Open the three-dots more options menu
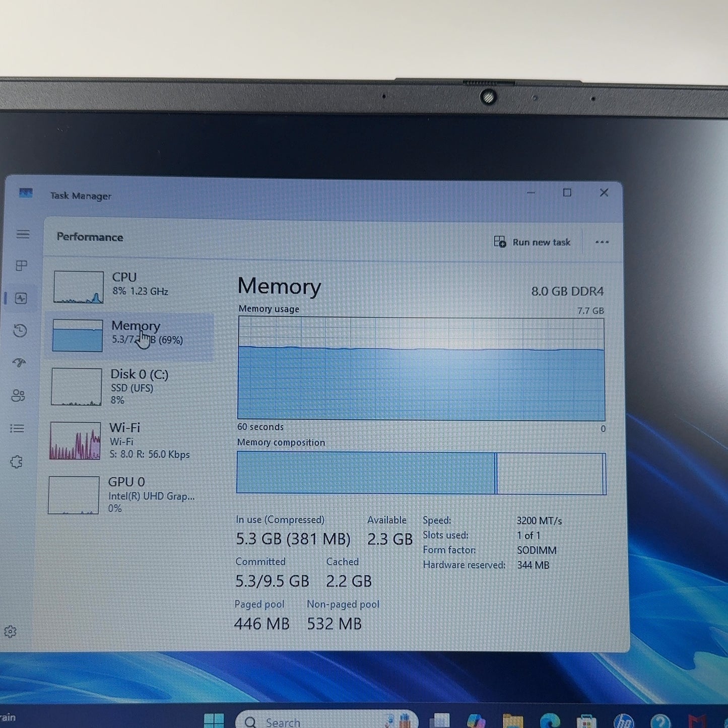Image resolution: width=728 pixels, height=728 pixels. [x=602, y=242]
